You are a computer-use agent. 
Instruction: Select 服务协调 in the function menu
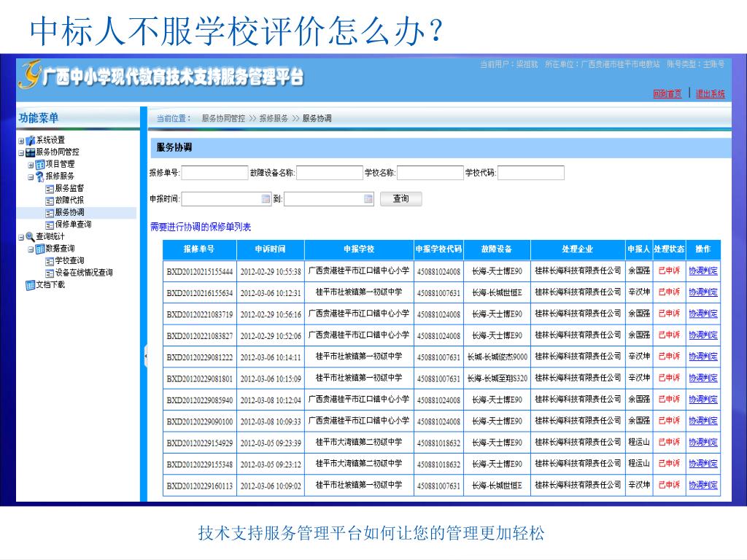coord(69,212)
